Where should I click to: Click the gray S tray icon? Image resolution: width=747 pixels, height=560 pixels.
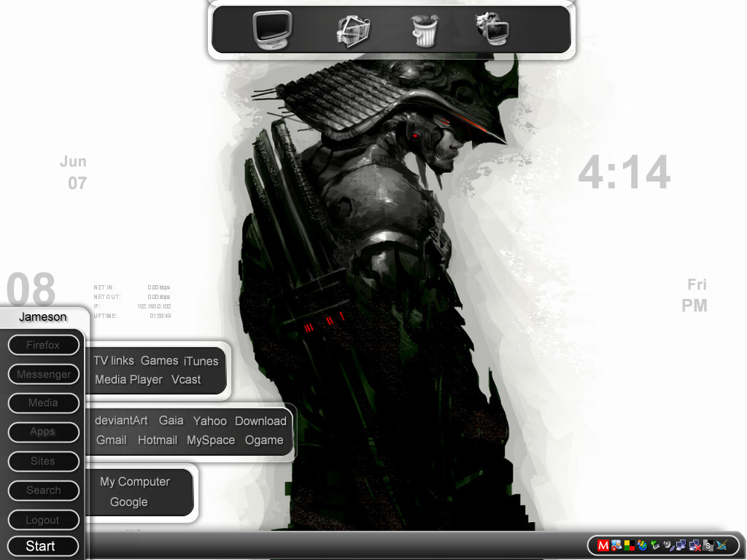(x=708, y=545)
